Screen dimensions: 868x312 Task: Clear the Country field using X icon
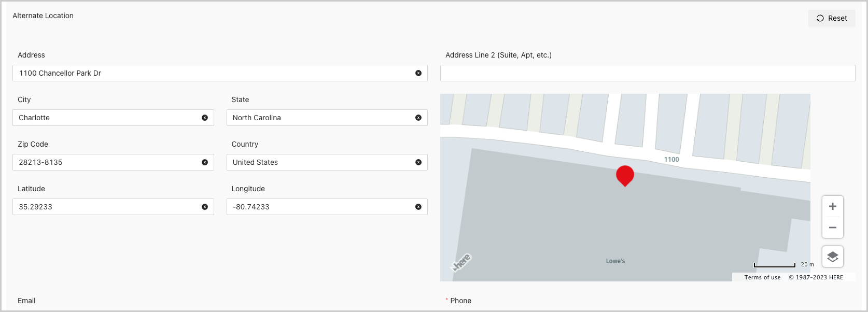[418, 162]
